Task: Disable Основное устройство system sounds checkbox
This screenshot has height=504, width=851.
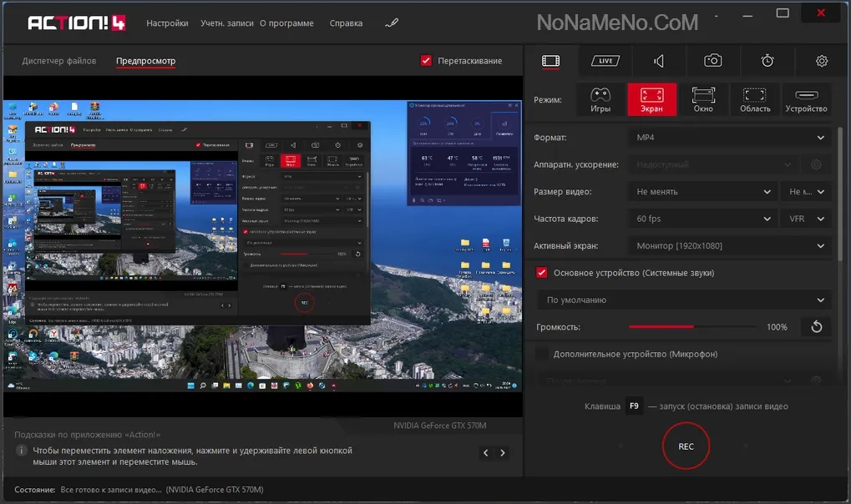Action: click(542, 273)
